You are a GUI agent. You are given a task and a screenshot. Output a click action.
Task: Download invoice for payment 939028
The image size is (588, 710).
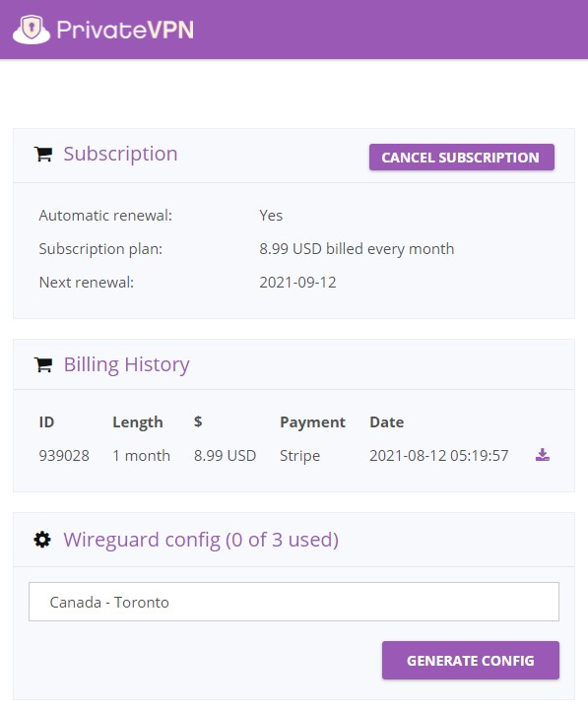543,455
